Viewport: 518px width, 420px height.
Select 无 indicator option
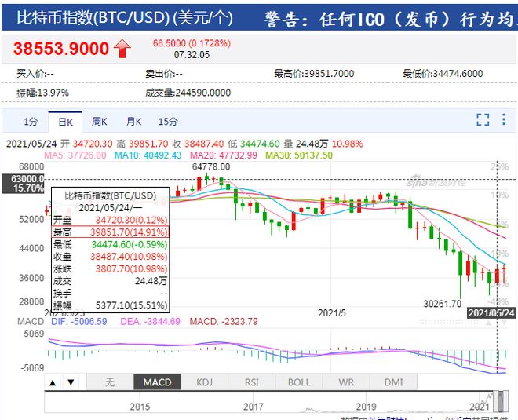click(110, 382)
